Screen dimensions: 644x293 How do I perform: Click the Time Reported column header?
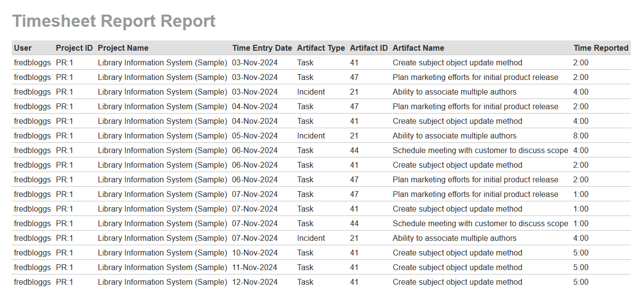tap(601, 48)
